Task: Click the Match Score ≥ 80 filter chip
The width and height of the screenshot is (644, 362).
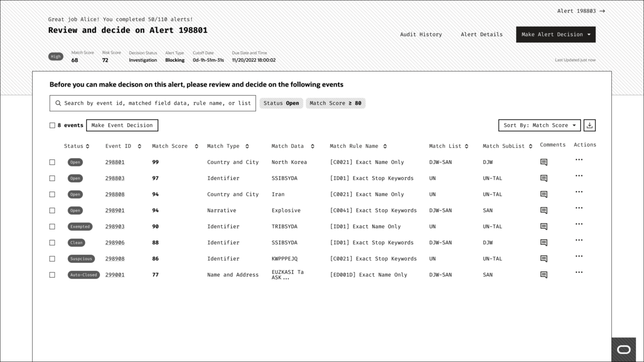Action: (x=336, y=103)
